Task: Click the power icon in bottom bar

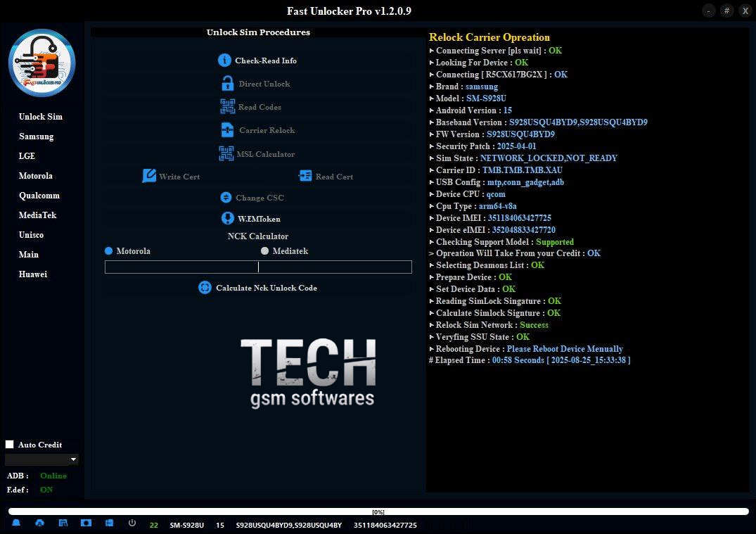Action: pyautogui.click(x=132, y=523)
